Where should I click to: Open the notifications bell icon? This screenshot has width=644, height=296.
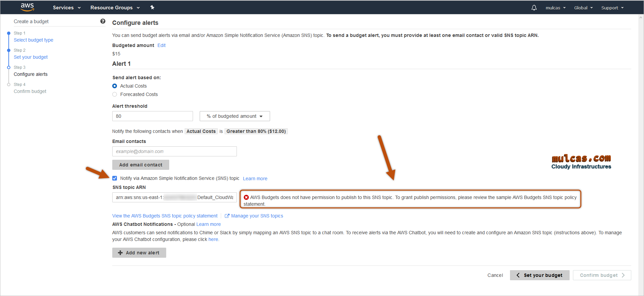[x=534, y=8]
